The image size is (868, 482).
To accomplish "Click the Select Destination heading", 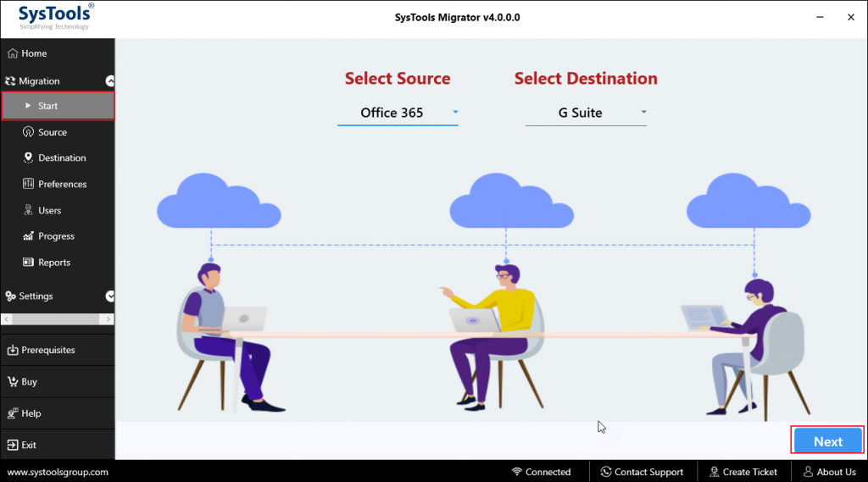I will coord(586,79).
